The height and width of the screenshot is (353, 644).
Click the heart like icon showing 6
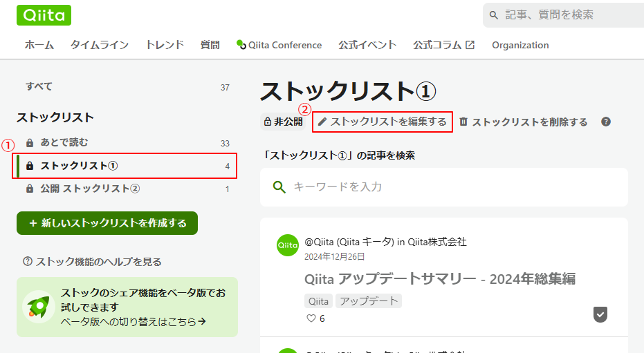[311, 318]
